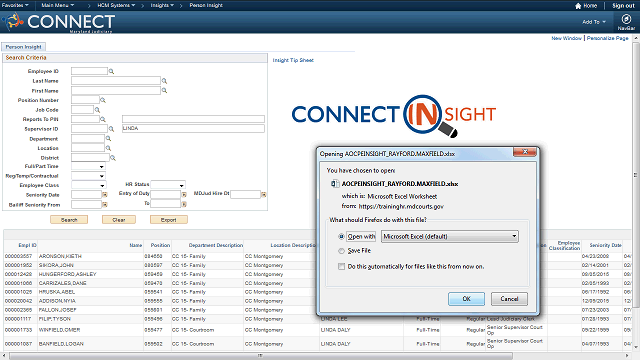The width and height of the screenshot is (640, 360).
Task: Click BANFIELD,LOGAN in results table
Action: (x=61, y=344)
